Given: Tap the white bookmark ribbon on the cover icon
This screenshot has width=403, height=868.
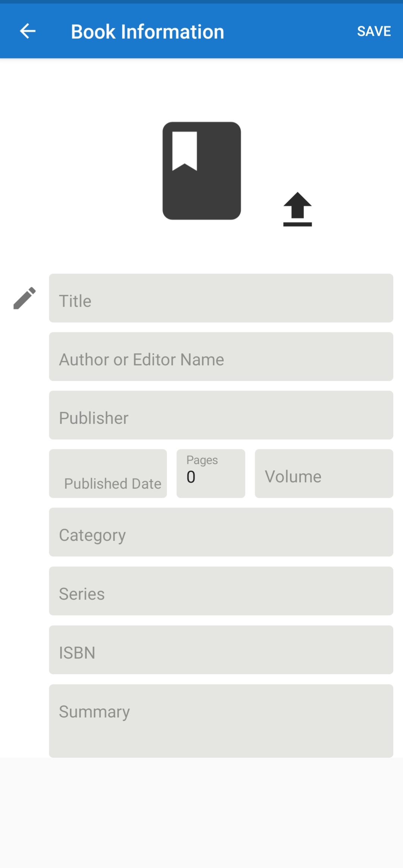Looking at the screenshot, I should [184, 151].
